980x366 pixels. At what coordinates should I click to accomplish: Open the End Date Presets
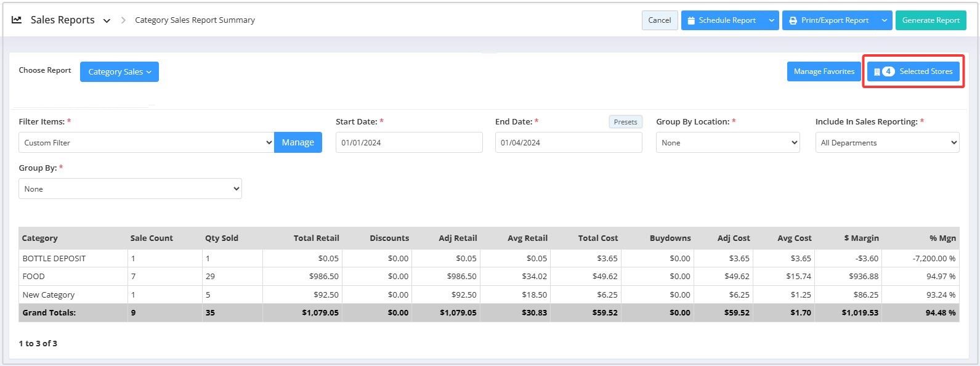tap(625, 122)
